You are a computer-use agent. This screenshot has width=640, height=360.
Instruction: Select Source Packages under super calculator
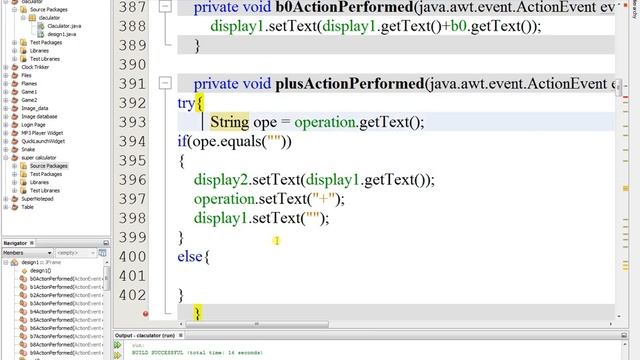(x=49, y=166)
